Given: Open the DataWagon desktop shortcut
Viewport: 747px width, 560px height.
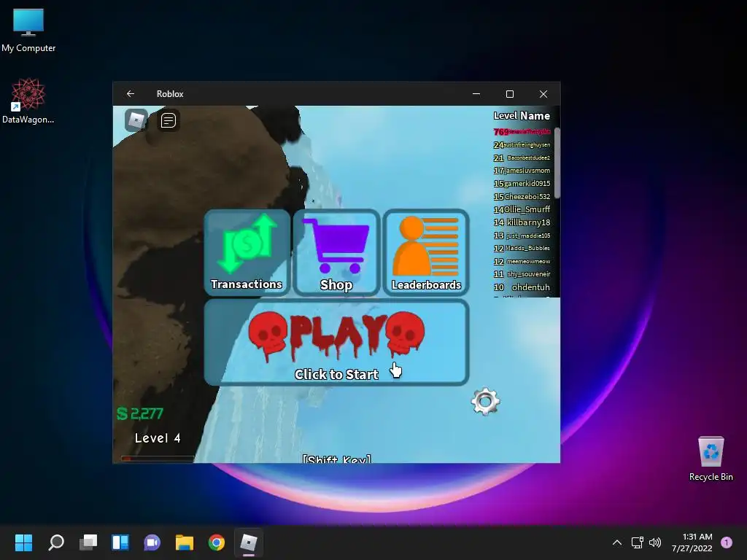Looking at the screenshot, I should pos(28,101).
